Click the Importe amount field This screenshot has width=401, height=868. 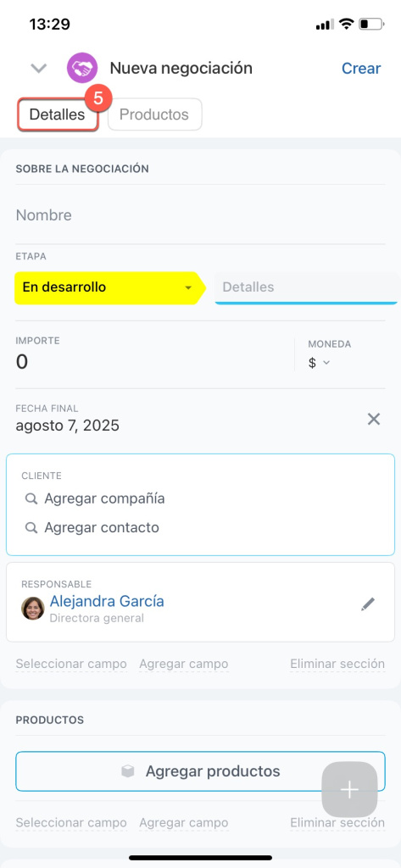pyautogui.click(x=153, y=361)
